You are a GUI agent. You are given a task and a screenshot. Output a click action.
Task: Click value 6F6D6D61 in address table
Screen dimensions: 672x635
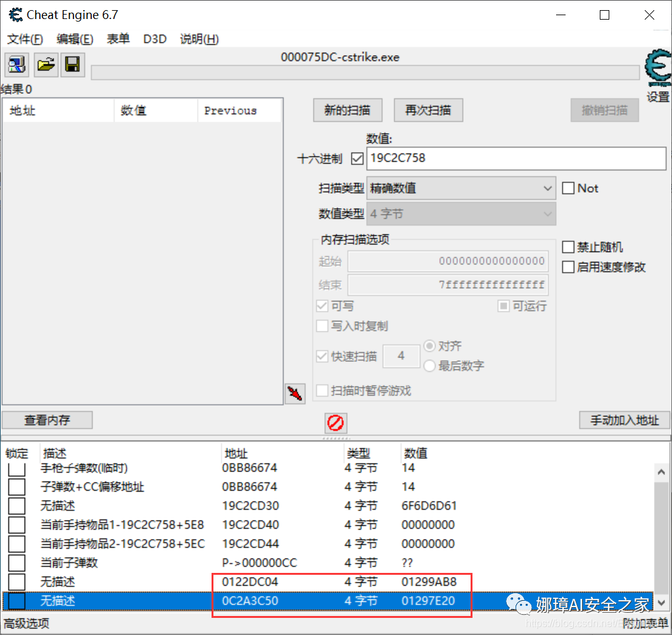click(429, 506)
